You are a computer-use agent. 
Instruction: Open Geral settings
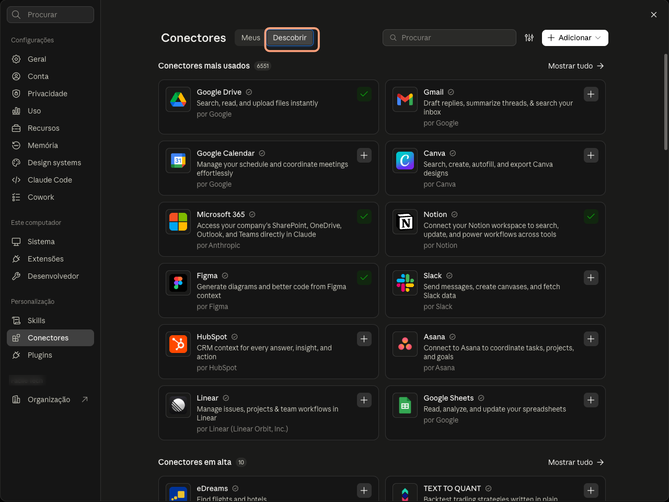pos(50,59)
